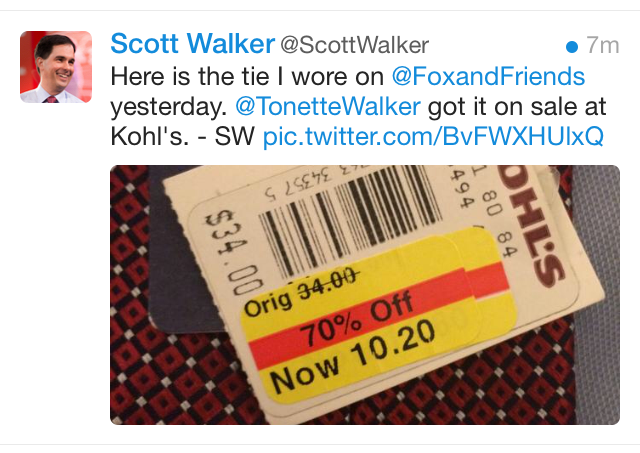Click the 'got it on sale at' text
This screenshot has width=640, height=453.
[517, 107]
